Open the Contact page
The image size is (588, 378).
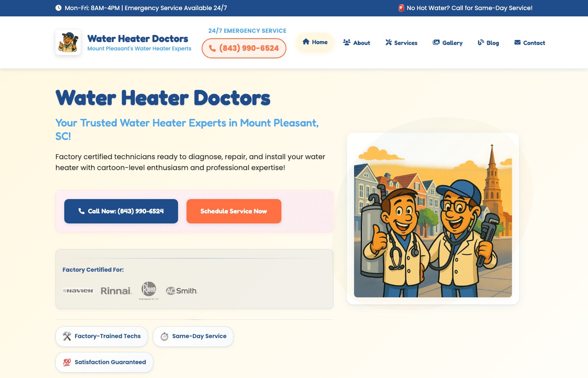pos(530,43)
